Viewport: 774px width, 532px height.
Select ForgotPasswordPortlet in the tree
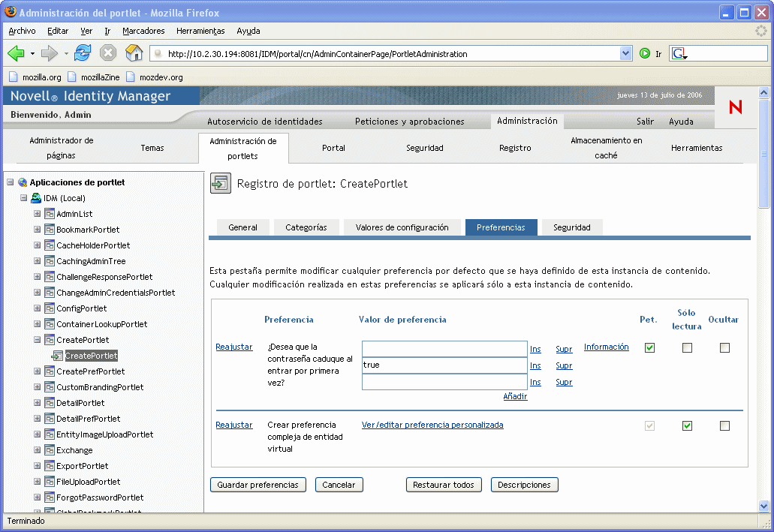click(x=100, y=497)
